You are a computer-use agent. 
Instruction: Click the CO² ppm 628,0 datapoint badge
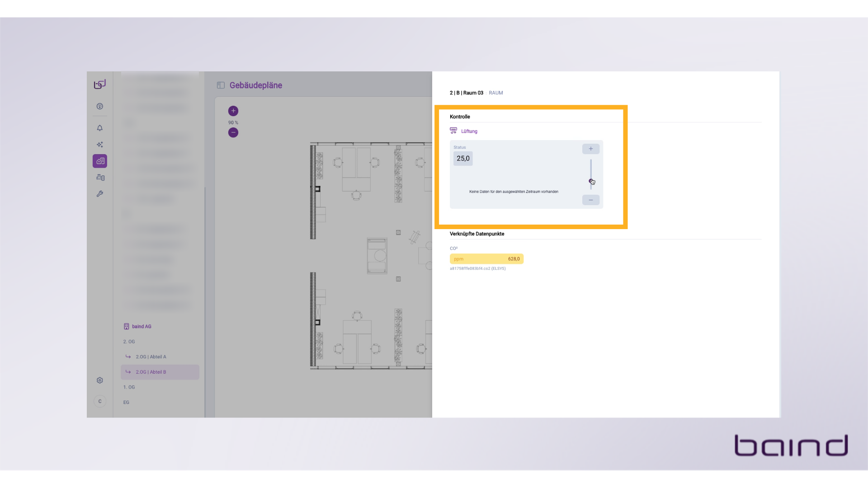coord(486,259)
